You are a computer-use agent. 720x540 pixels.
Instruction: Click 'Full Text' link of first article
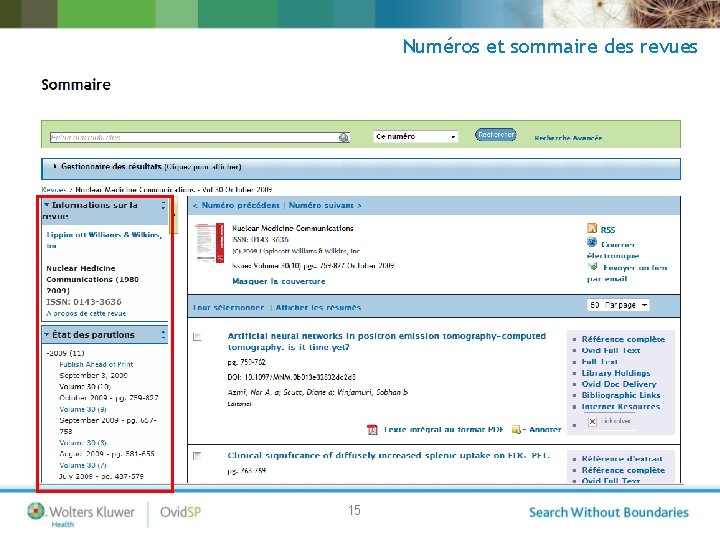click(x=599, y=361)
